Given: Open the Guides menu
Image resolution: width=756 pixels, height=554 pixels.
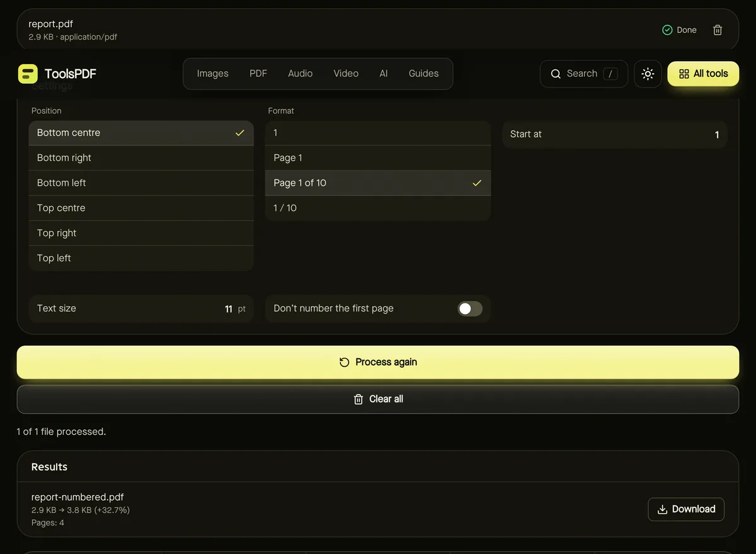Looking at the screenshot, I should [424, 74].
